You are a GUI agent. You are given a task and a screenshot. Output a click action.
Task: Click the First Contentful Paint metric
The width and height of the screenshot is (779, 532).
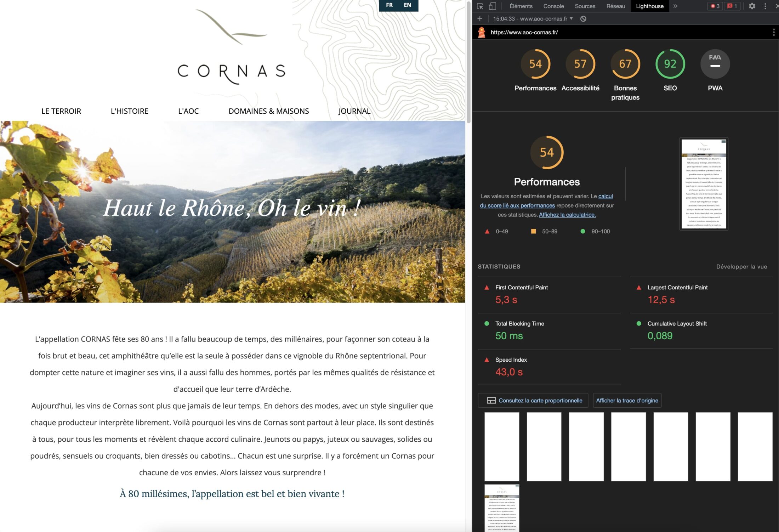tap(549, 295)
